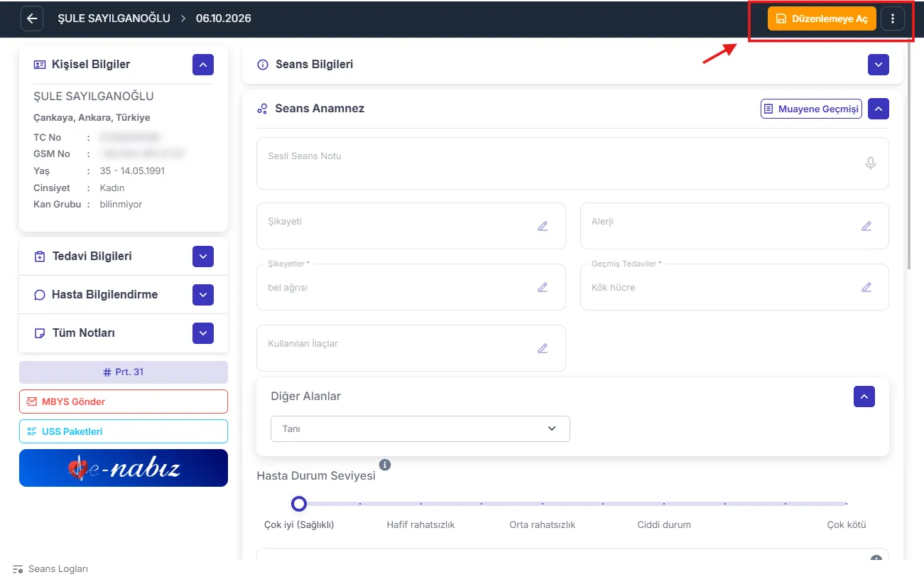
Task: Set slider to Orta rahatsızlık
Action: tap(543, 504)
